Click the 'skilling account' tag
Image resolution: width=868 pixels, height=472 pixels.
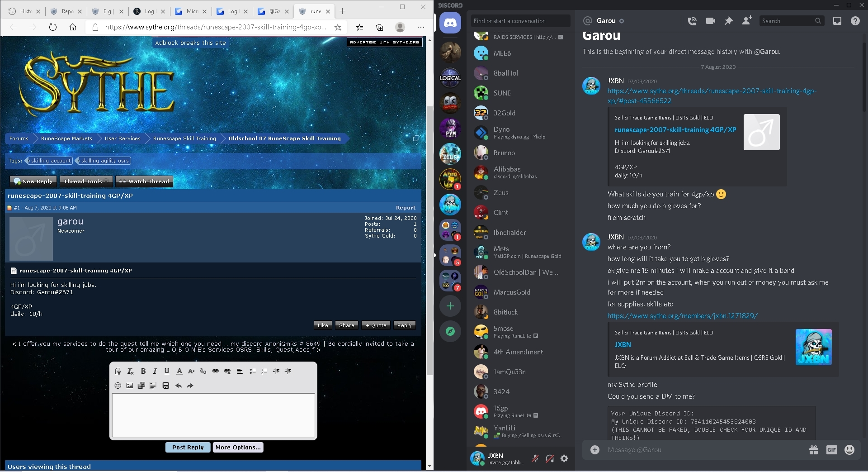click(x=49, y=161)
